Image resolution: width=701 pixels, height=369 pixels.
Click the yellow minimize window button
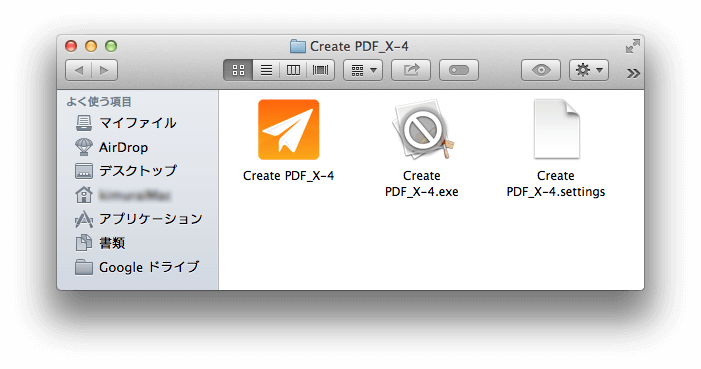click(91, 46)
